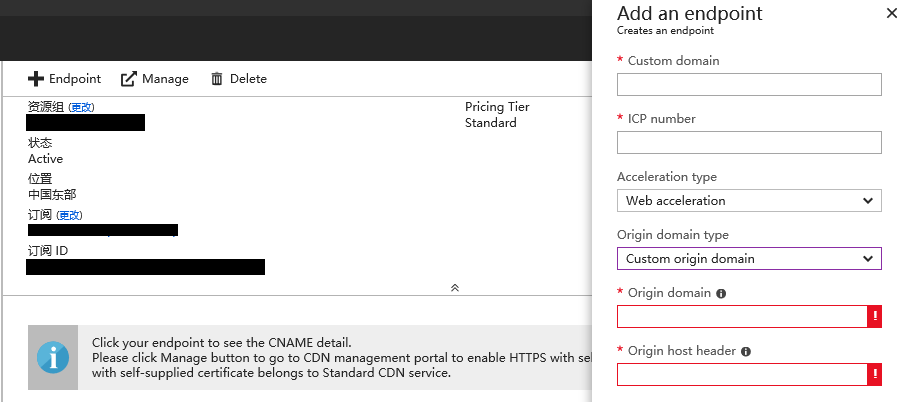The height and width of the screenshot is (402, 897).
Task: Click into the ICP number field
Action: [x=749, y=143]
